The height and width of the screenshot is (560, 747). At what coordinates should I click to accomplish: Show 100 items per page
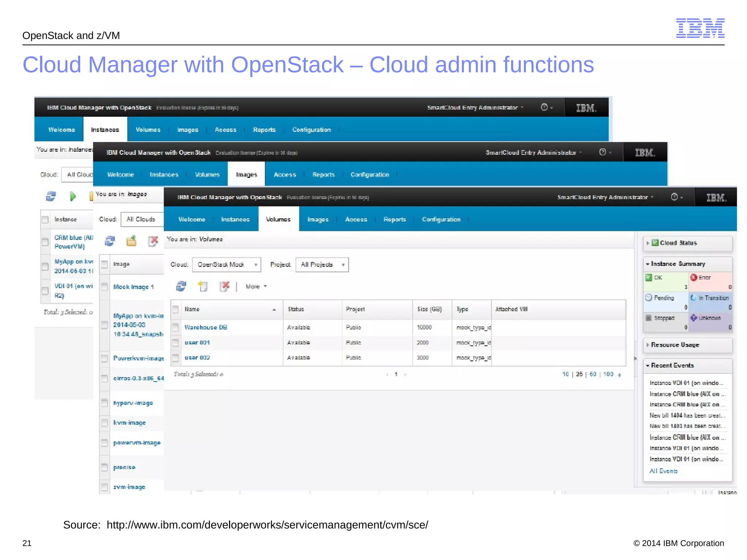[608, 374]
